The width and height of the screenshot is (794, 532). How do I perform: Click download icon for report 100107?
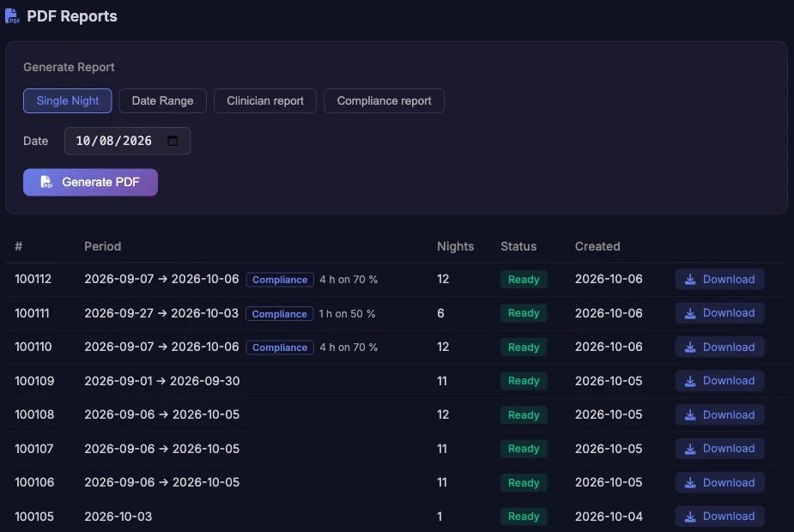click(690, 449)
